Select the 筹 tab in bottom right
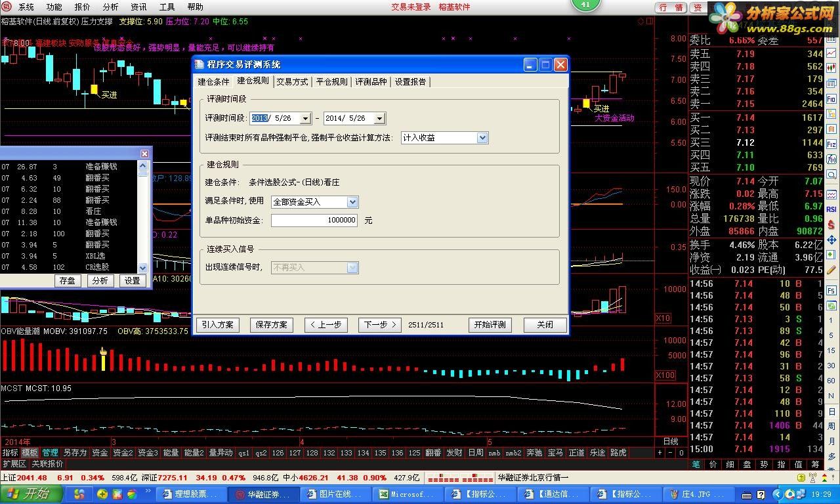 pos(816,464)
